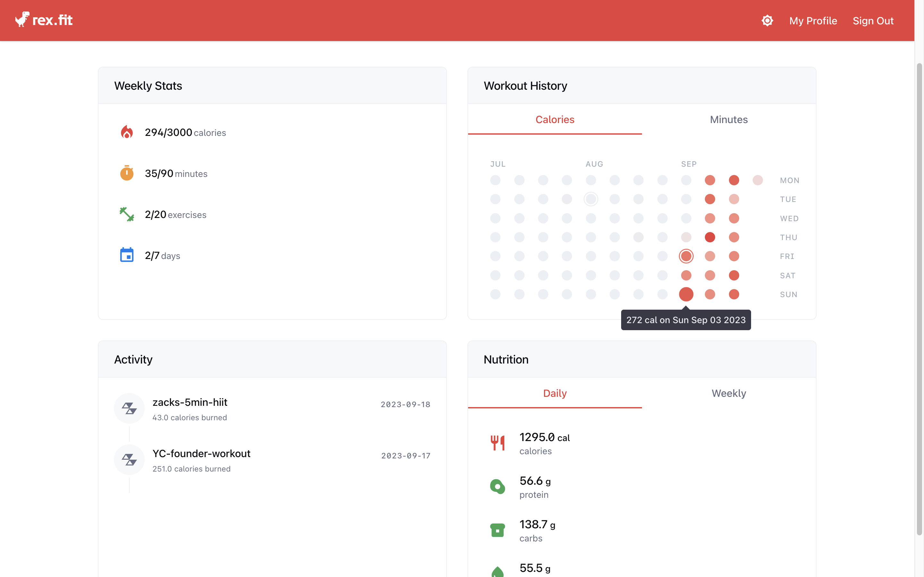This screenshot has width=924, height=577.
Task: Click the fork and knife calories icon
Action: coord(498,443)
